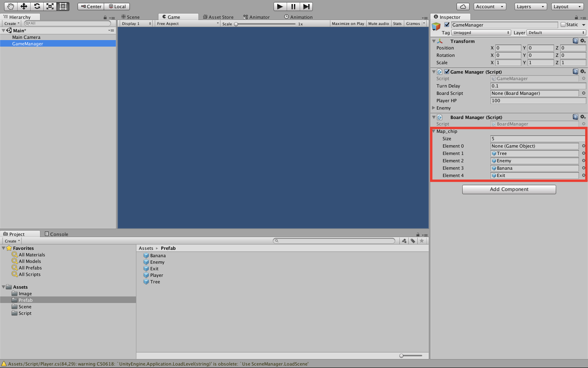The height and width of the screenshot is (368, 588).
Task: Toggle GameManager active checkbox in Inspector
Action: [447, 25]
